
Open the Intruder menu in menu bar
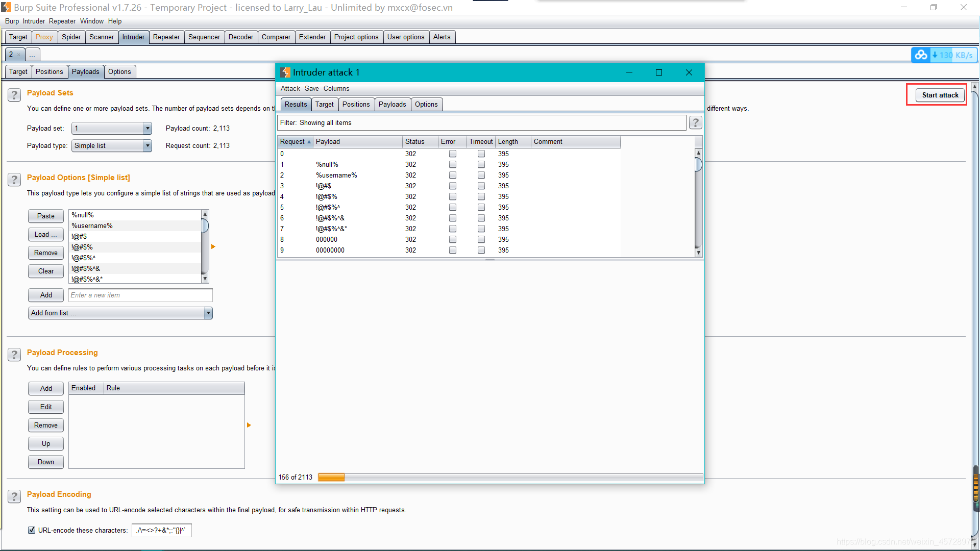[x=34, y=21]
